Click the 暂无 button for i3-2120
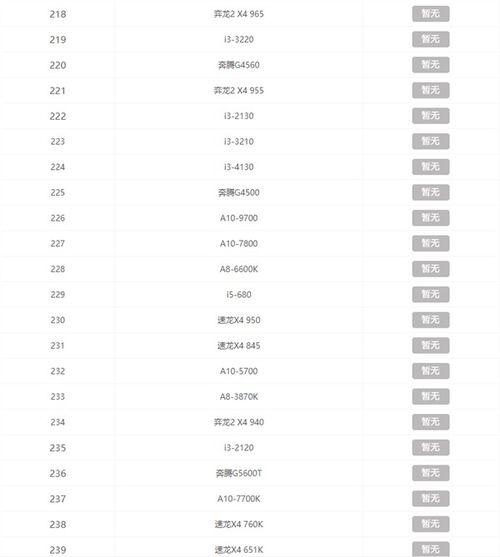 tap(430, 447)
